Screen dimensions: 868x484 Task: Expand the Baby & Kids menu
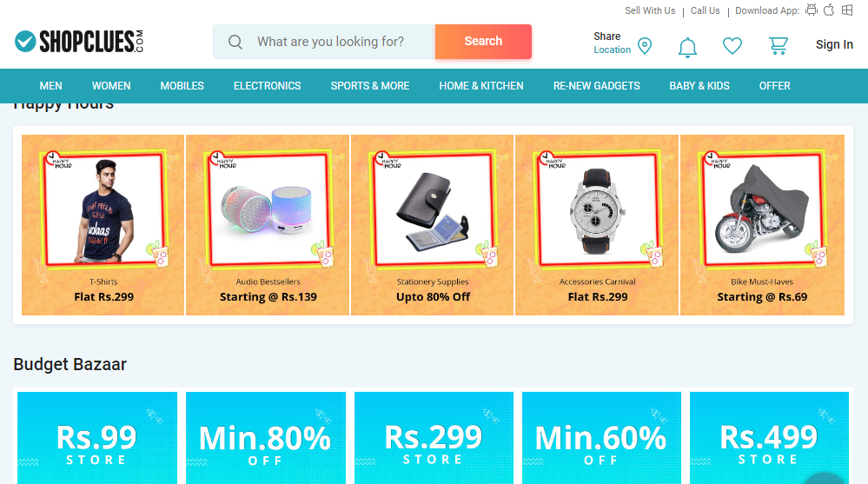point(699,86)
